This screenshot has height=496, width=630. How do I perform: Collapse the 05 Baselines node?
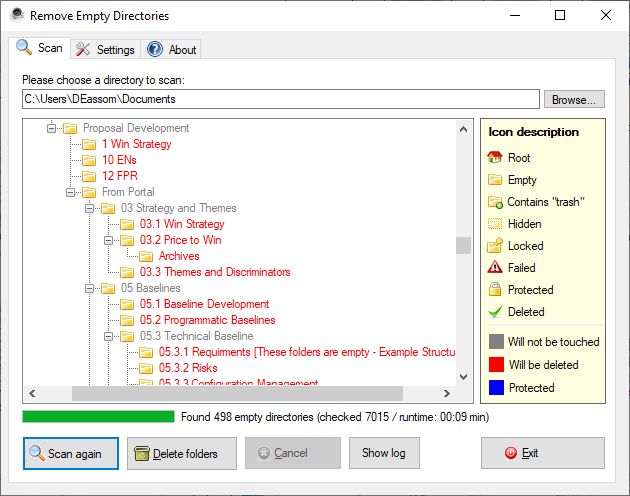pos(89,288)
